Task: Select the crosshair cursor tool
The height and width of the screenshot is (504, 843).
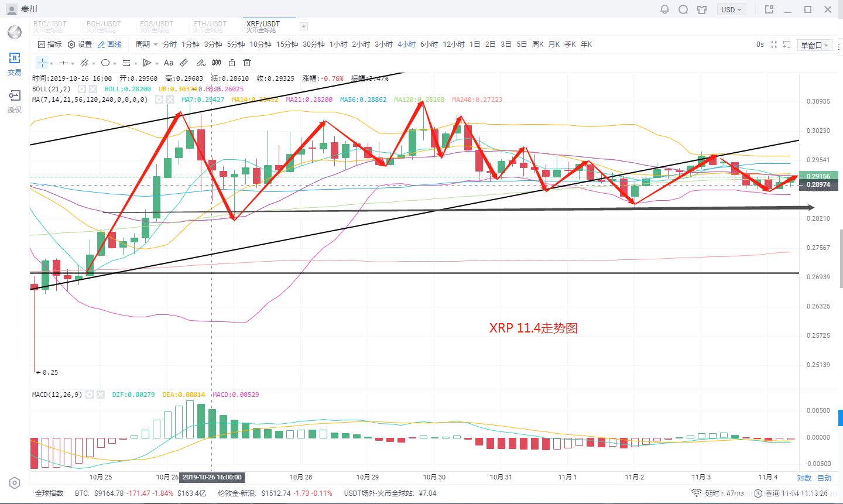Action: (42, 63)
